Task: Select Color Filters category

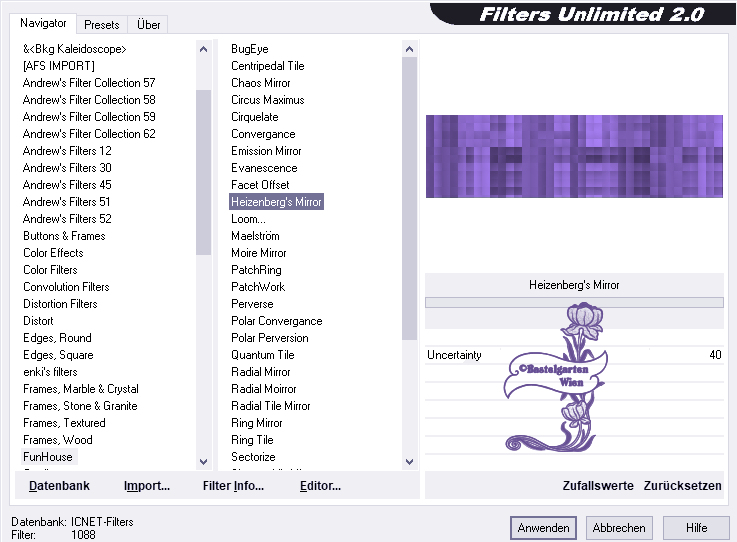Action: tap(50, 270)
